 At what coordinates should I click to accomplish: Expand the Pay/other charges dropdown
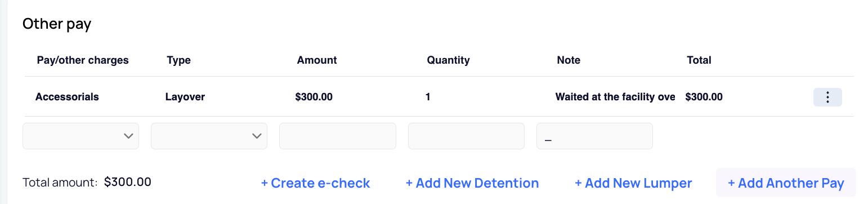click(x=80, y=136)
